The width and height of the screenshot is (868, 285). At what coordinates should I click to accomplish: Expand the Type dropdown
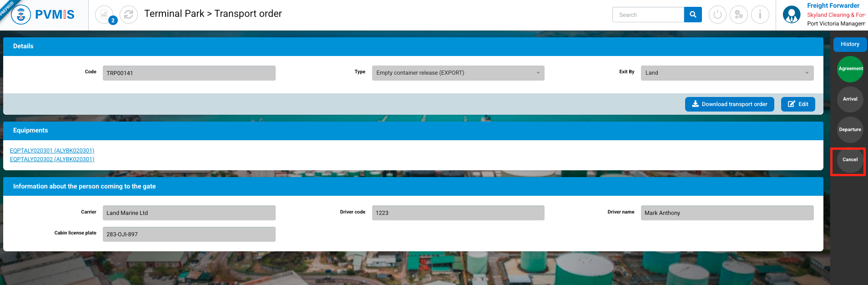click(458, 73)
